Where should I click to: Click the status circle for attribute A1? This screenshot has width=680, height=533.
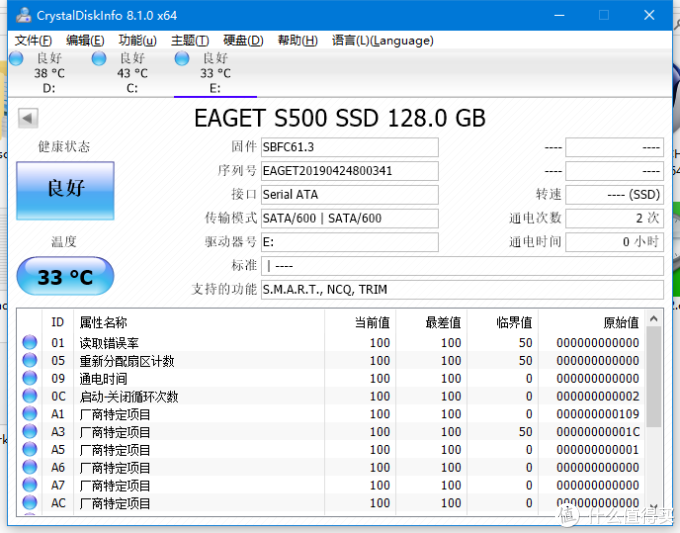(x=30, y=413)
